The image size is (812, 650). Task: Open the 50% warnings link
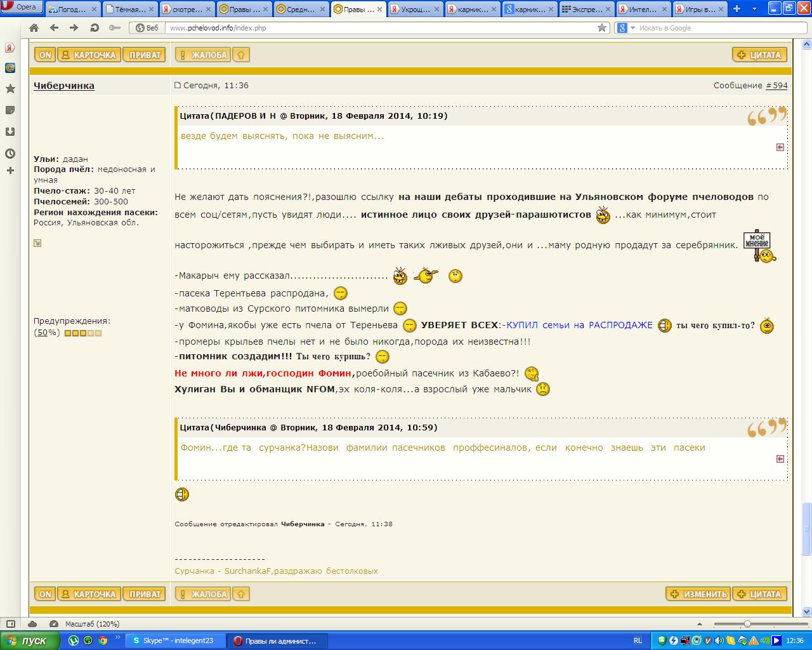pos(42,333)
